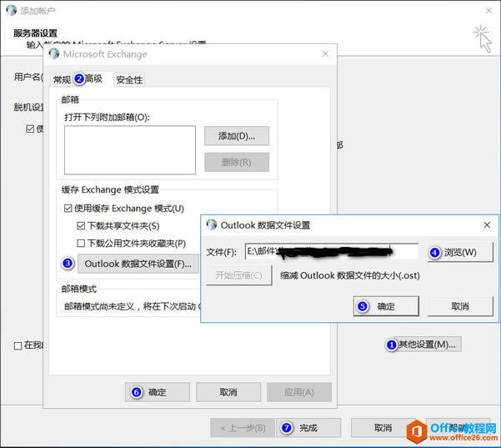The image size is (501, 448).
Task: Click 确定 in Microsoft Exchange dialog
Action: pyautogui.click(x=158, y=392)
